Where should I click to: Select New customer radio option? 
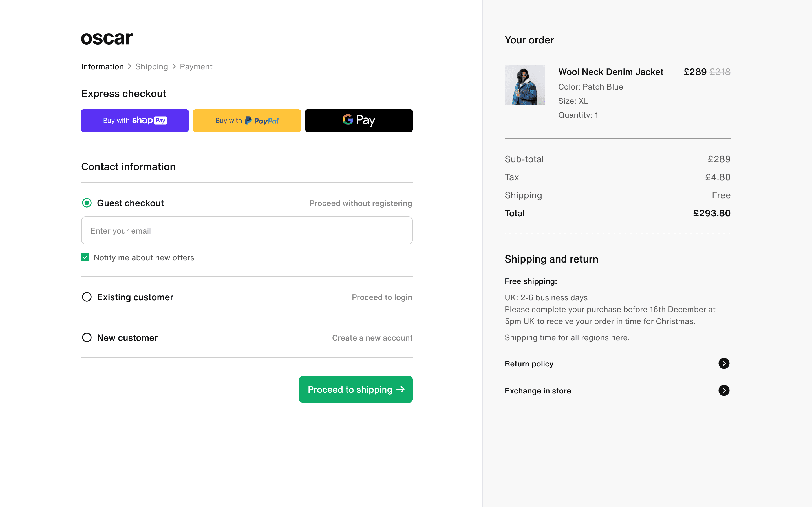click(x=87, y=337)
